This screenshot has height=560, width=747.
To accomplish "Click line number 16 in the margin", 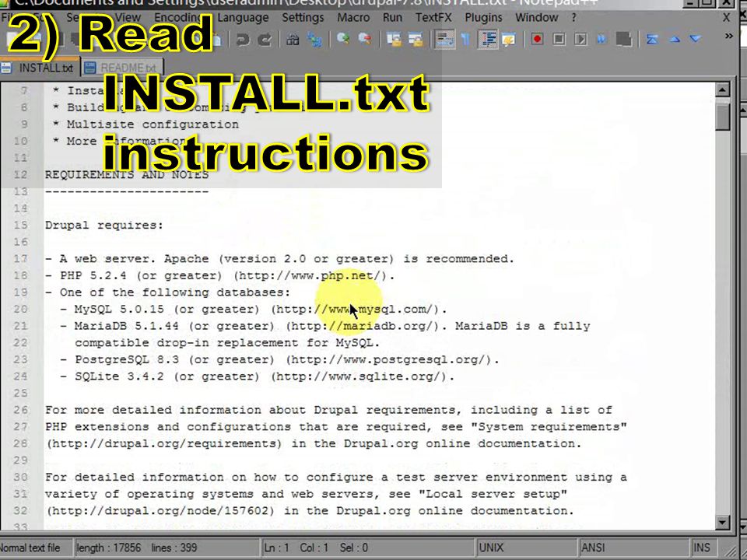I will click(20, 242).
